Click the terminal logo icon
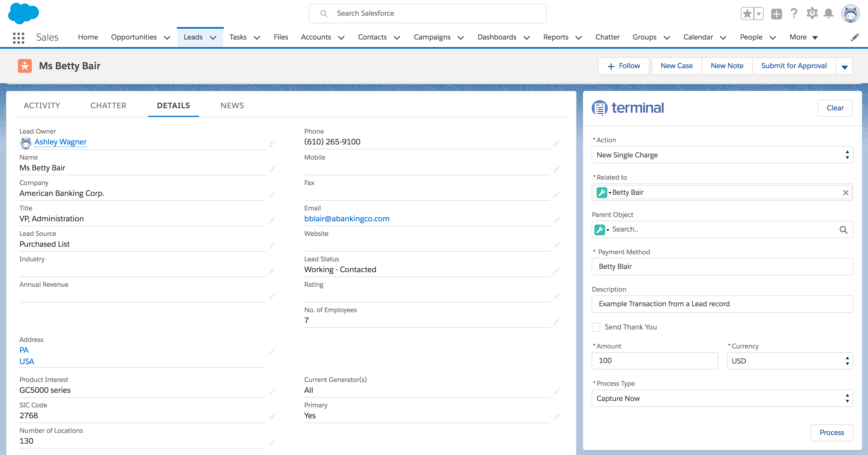Viewport: 868px width, 455px height. point(600,108)
